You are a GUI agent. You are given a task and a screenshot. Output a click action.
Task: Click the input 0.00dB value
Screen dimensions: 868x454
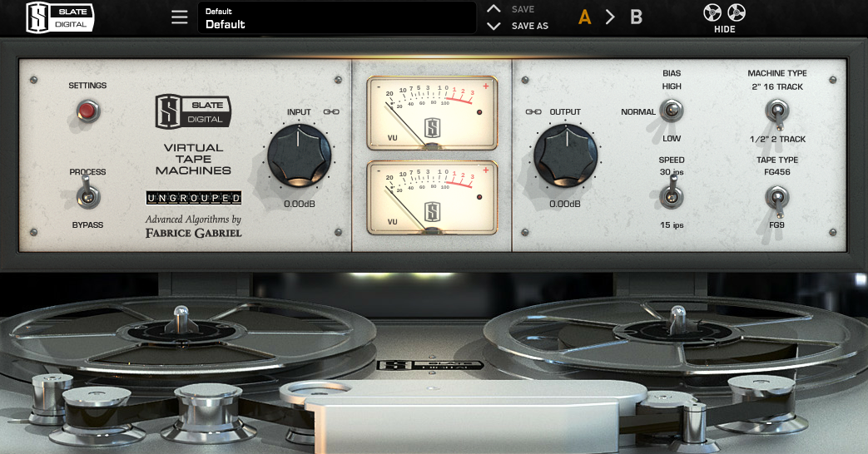tap(299, 204)
